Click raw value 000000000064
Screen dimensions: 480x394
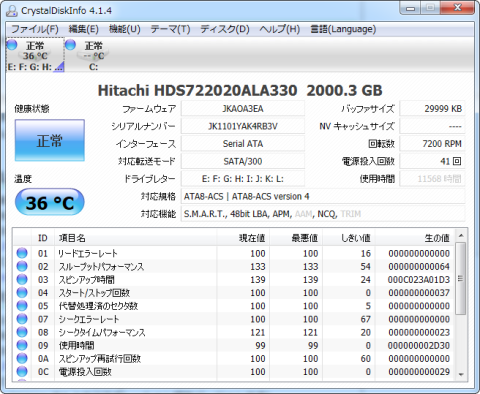[419, 267]
